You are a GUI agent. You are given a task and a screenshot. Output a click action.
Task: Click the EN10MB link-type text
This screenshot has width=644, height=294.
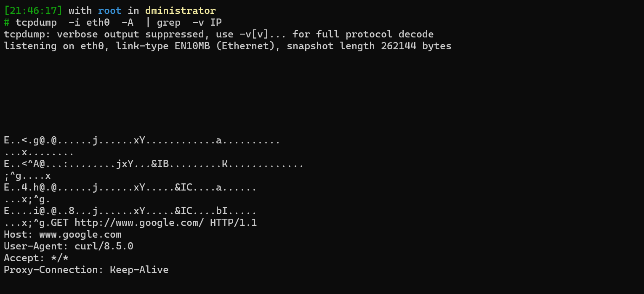pos(192,46)
